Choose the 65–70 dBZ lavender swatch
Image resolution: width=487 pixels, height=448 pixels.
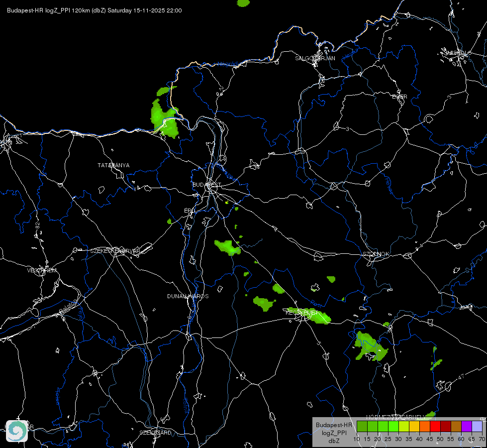click(x=477, y=426)
